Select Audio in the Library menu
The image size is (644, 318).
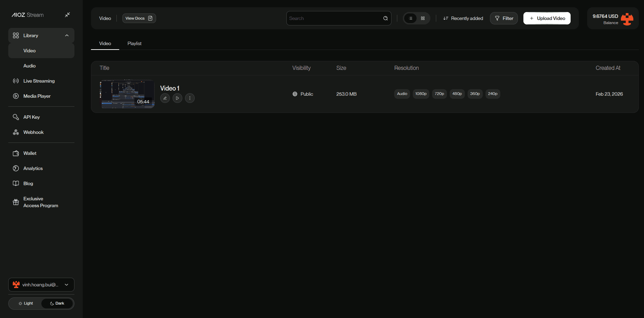click(x=29, y=66)
